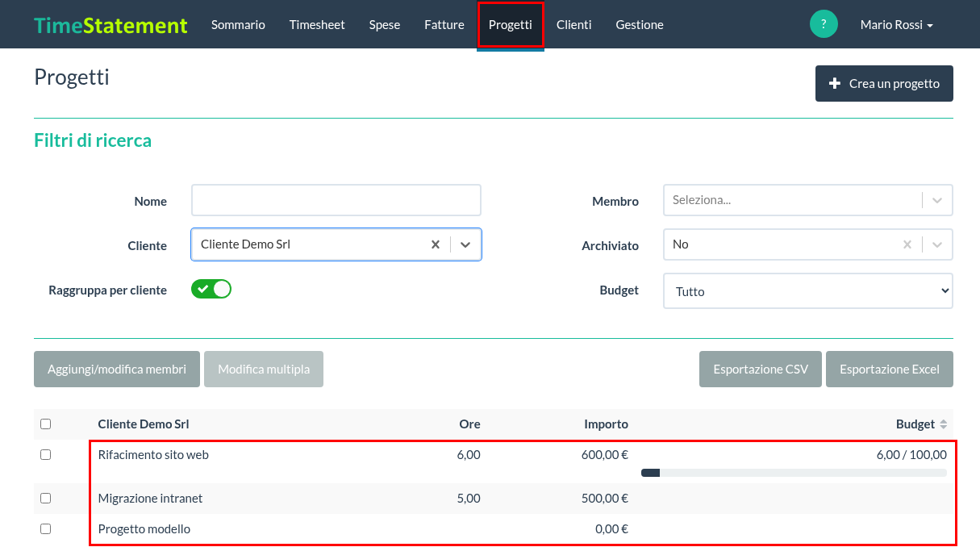This screenshot has height=547, width=980.
Task: Click the 500,00 € amount cell
Action: point(604,499)
